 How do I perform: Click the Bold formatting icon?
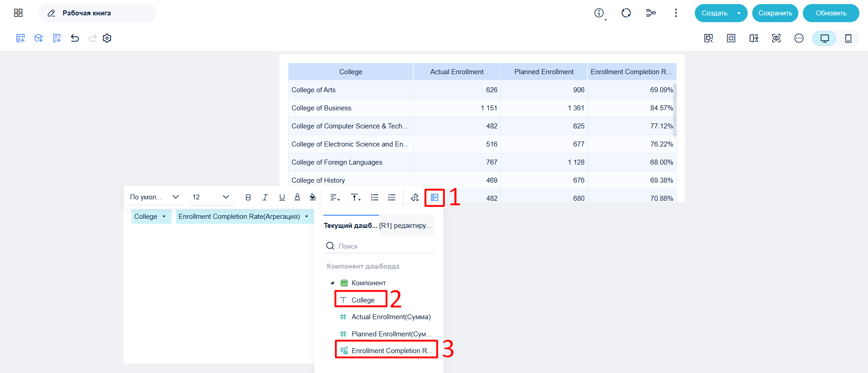[x=248, y=197]
